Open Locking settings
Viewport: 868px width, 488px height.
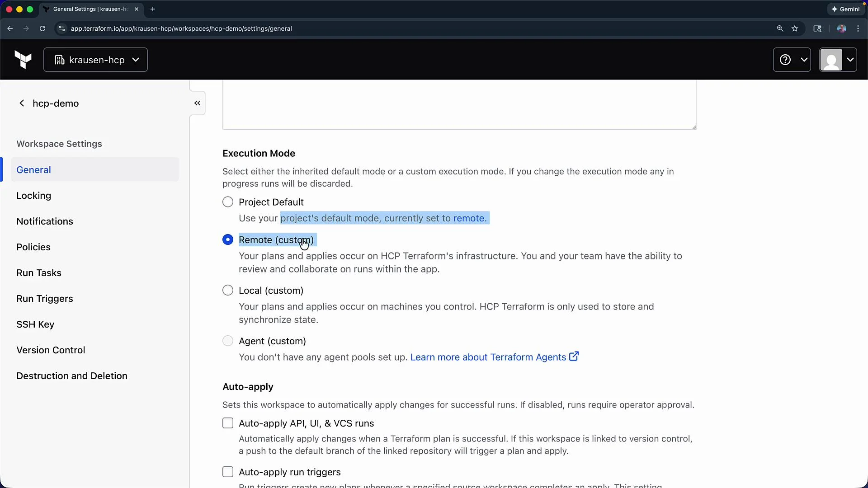pos(34,196)
